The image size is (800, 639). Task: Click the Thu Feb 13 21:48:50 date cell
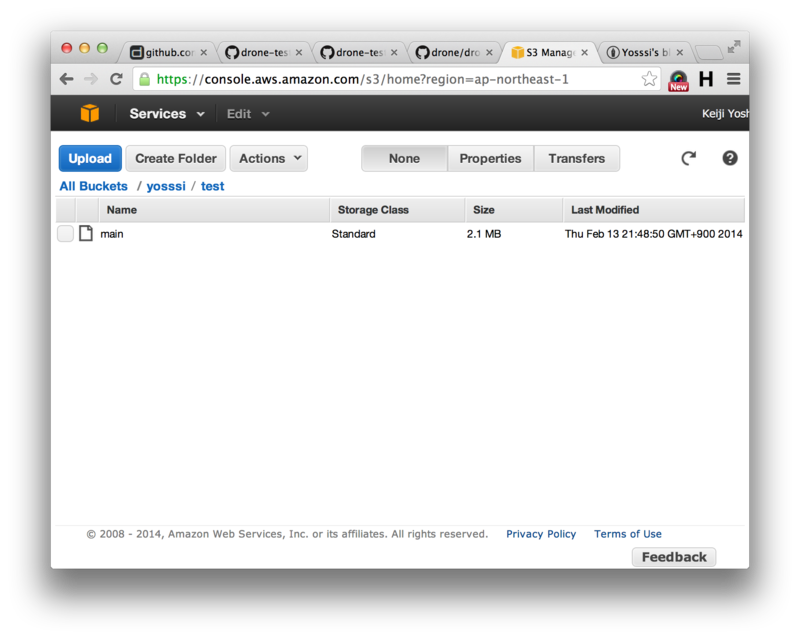[654, 234]
